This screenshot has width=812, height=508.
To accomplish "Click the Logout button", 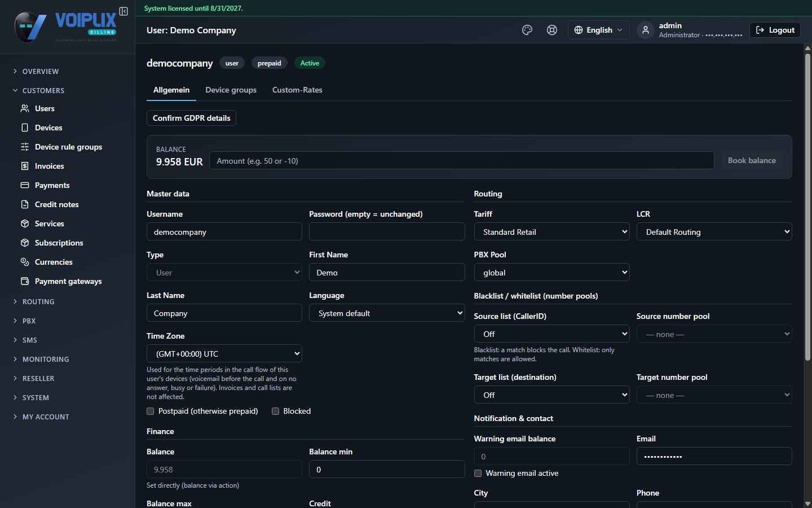I will click(x=775, y=30).
